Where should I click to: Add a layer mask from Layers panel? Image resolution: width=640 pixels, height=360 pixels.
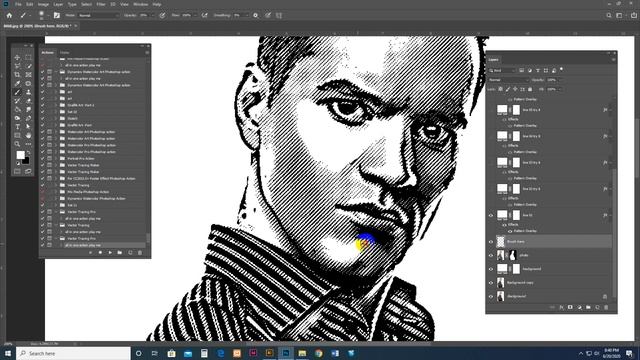(570, 307)
